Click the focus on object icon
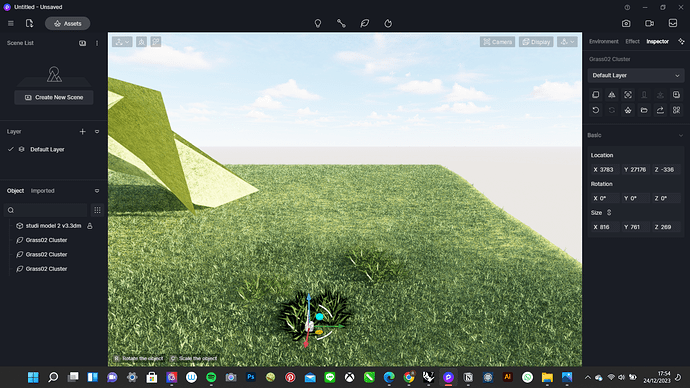 point(628,95)
